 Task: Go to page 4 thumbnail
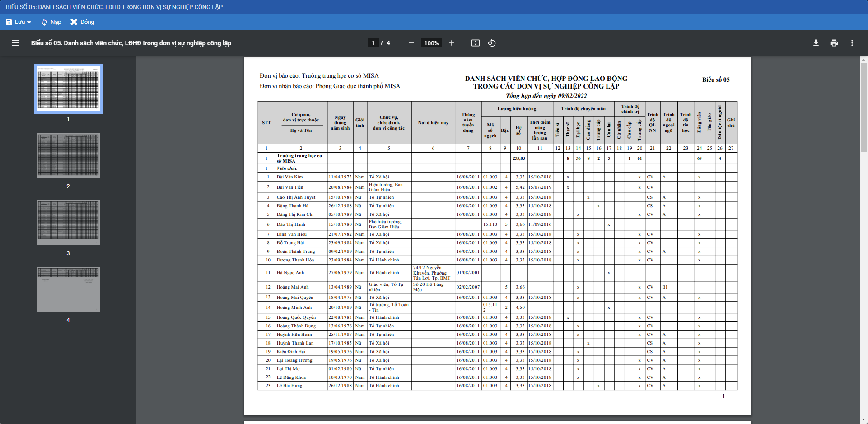(x=68, y=289)
